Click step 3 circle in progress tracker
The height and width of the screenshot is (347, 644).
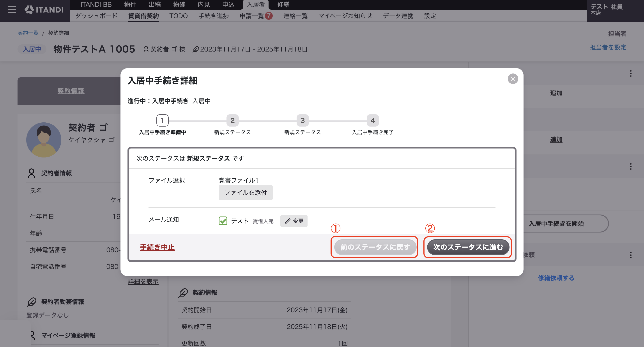point(303,120)
